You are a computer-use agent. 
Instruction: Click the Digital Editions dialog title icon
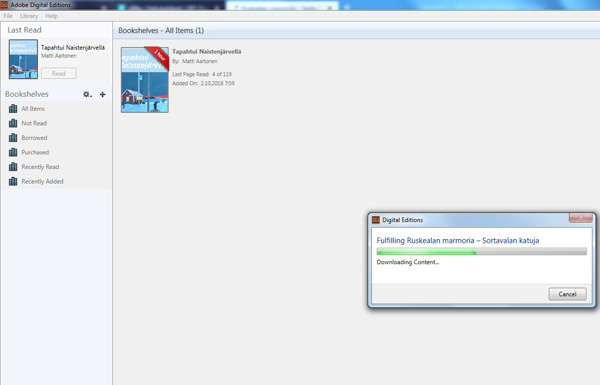[376, 220]
